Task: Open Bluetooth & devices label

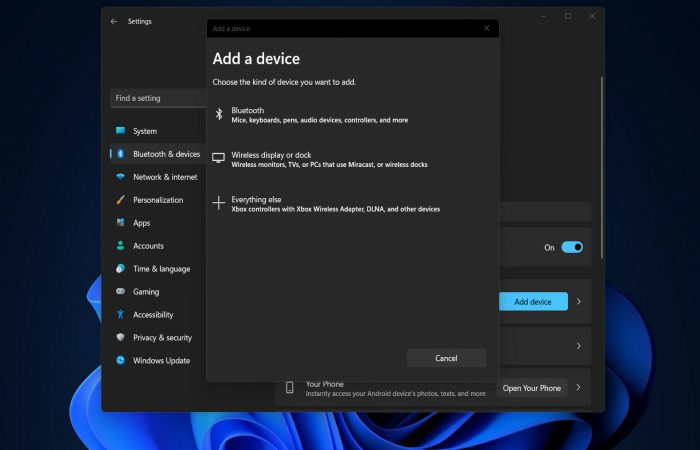Action: pyautogui.click(x=167, y=154)
